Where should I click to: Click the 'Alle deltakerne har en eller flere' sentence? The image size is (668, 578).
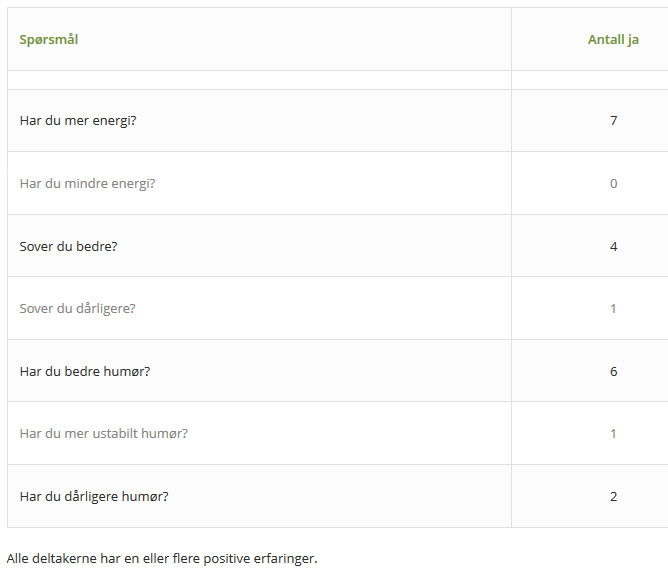click(x=104, y=558)
